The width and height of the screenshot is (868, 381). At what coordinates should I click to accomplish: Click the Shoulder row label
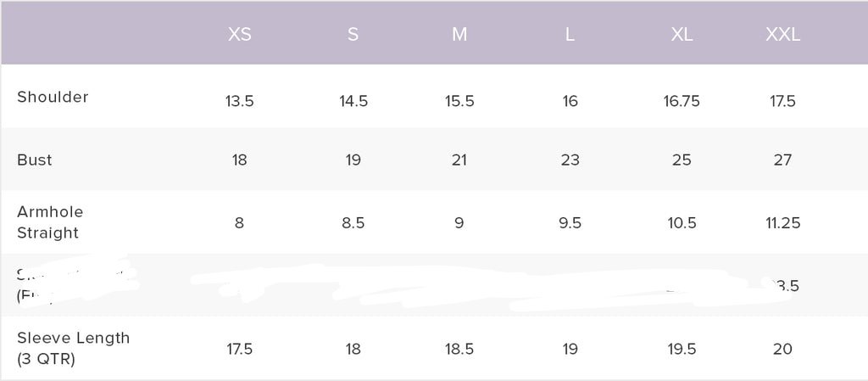pyautogui.click(x=53, y=97)
